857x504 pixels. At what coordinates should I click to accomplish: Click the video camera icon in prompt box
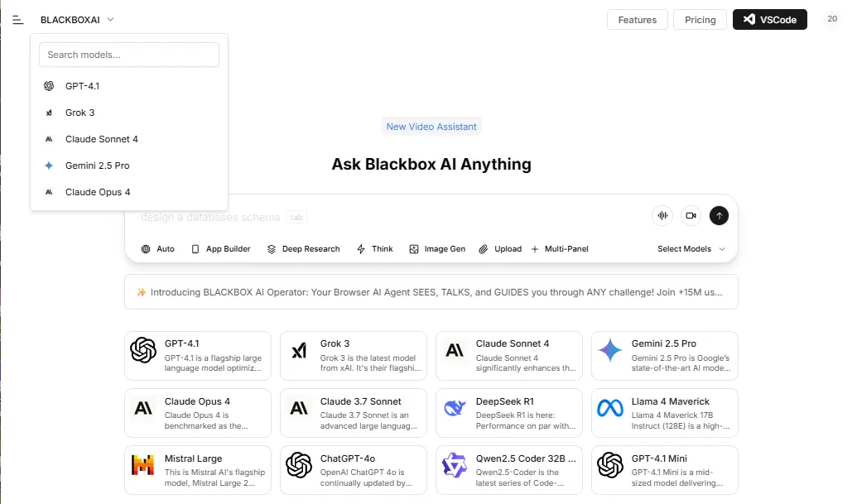click(x=691, y=216)
